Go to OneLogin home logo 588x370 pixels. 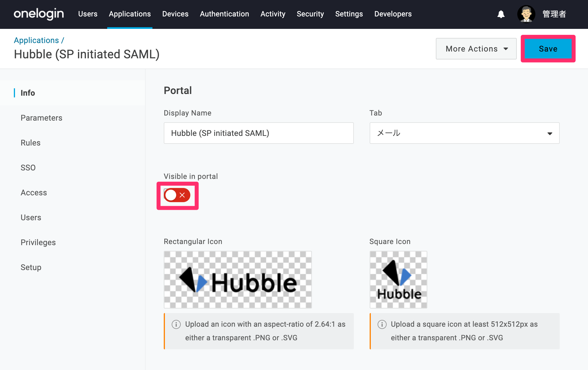click(39, 14)
